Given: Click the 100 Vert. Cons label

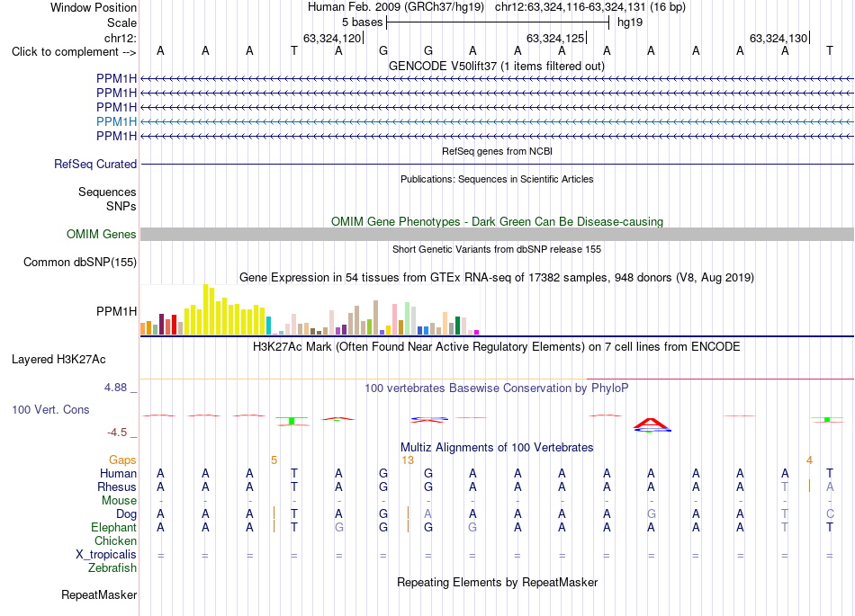Looking at the screenshot, I should [50, 409].
